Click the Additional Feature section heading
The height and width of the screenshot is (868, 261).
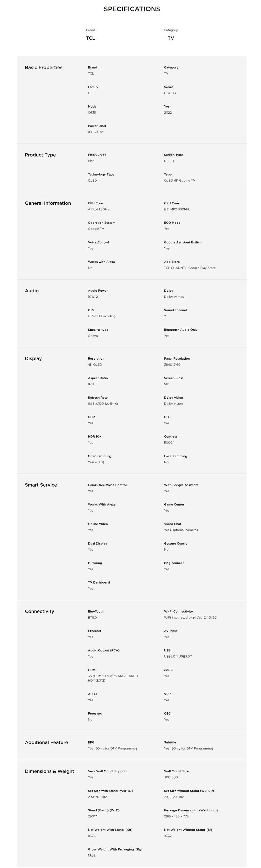click(x=46, y=742)
